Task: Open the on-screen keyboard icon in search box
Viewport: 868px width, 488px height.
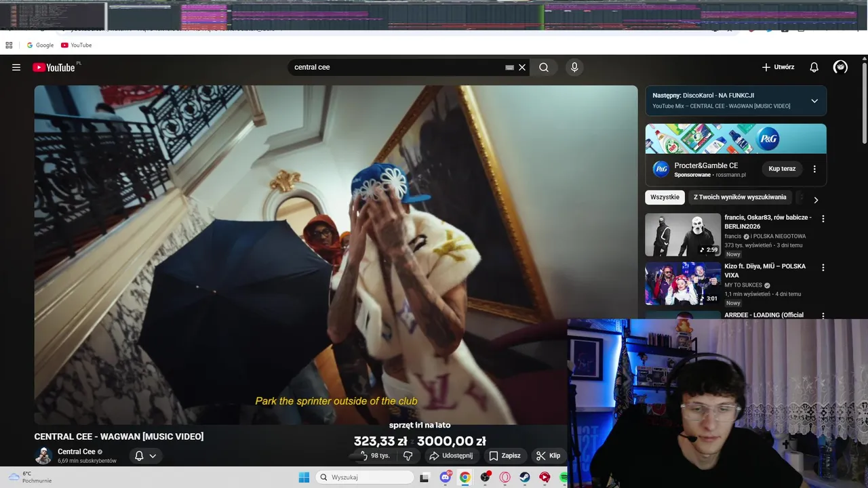Action: coord(509,67)
